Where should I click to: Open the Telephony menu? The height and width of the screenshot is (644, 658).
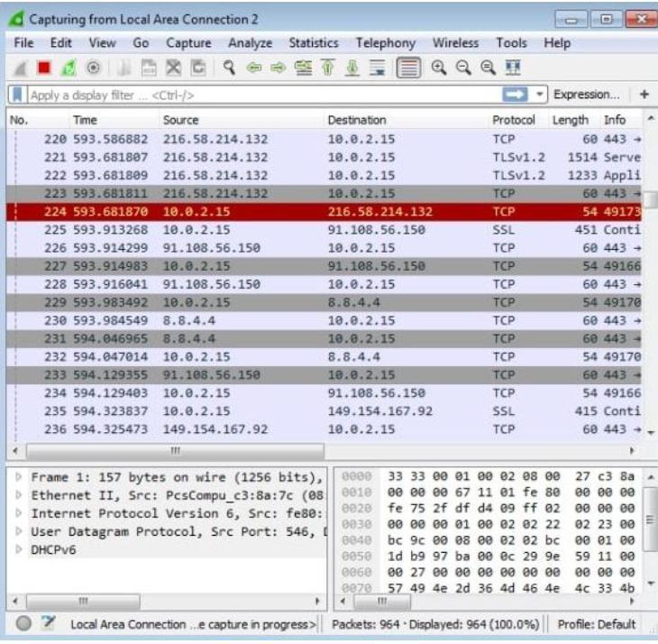click(x=386, y=42)
